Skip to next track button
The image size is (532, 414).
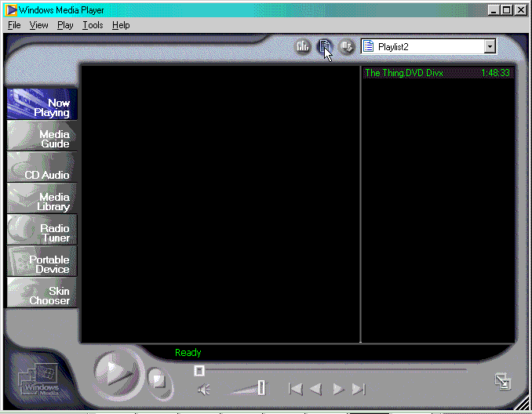[359, 389]
